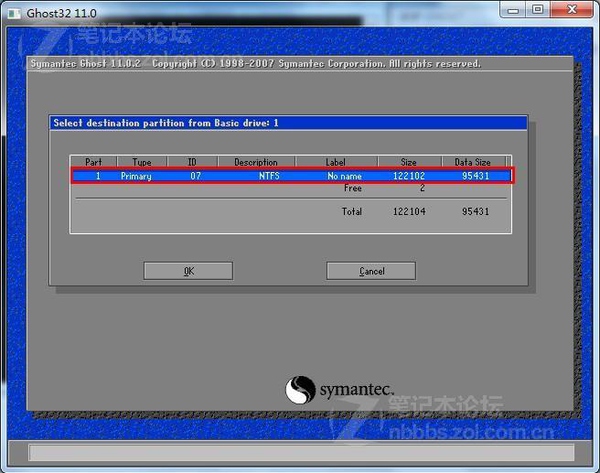600x473 pixels.
Task: Click the Part column header
Action: coord(93,162)
